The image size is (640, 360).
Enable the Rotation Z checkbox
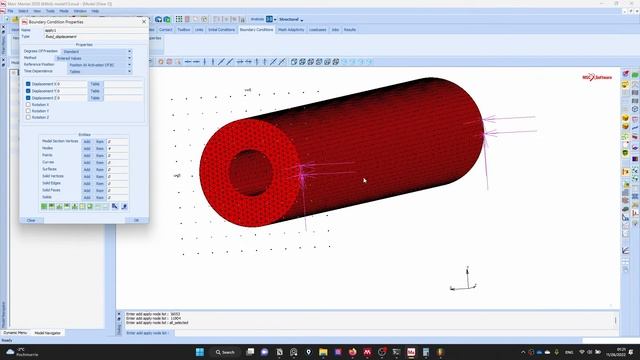tap(28, 117)
